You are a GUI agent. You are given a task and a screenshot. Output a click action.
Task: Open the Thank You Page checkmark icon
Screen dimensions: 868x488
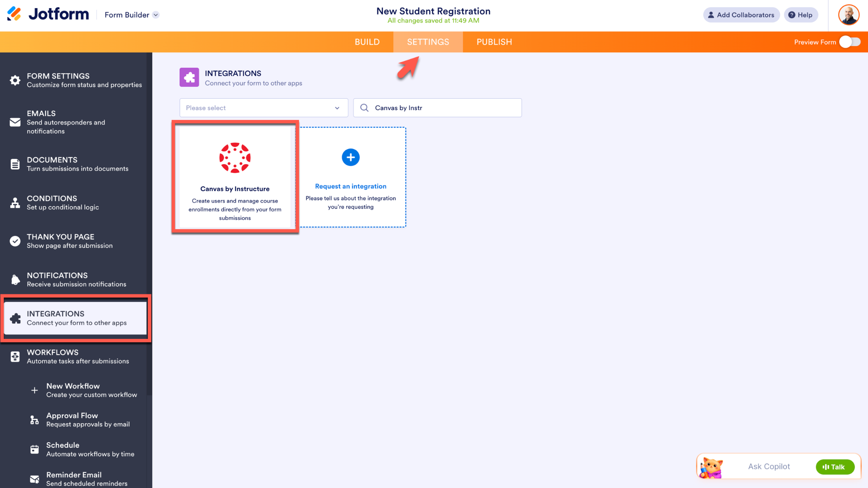coord(15,241)
